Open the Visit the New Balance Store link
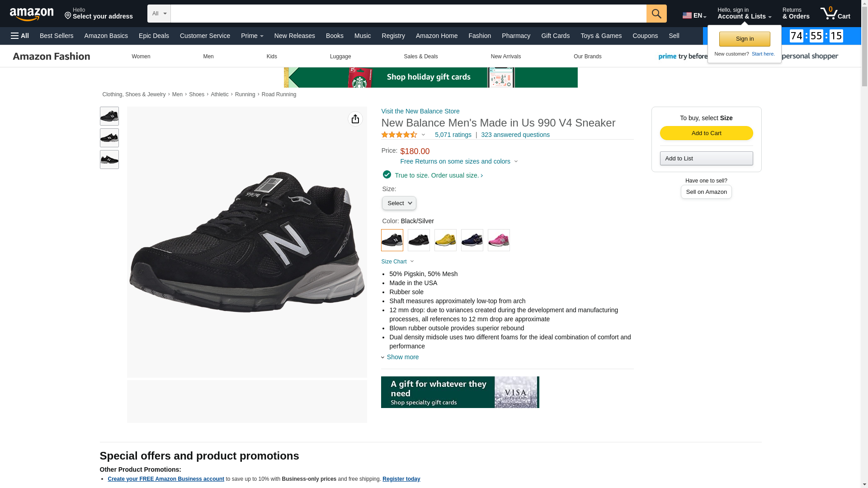 (420, 111)
